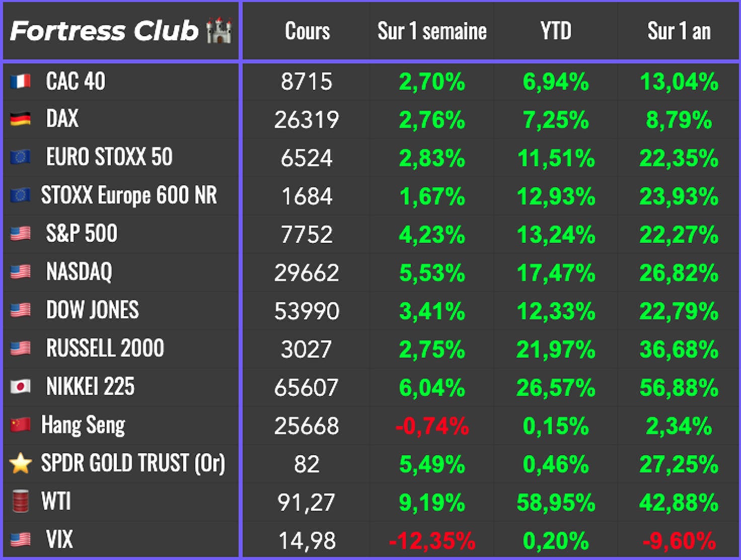Image resolution: width=741 pixels, height=560 pixels.
Task: Select the Sur 1 semaine column header
Action: coord(432,31)
